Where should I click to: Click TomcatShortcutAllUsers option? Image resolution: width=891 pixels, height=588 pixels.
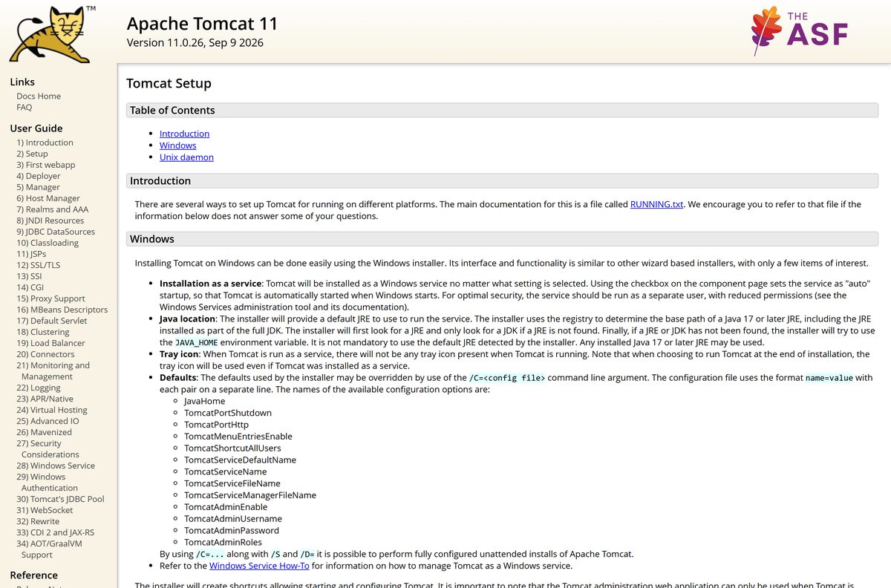point(232,448)
